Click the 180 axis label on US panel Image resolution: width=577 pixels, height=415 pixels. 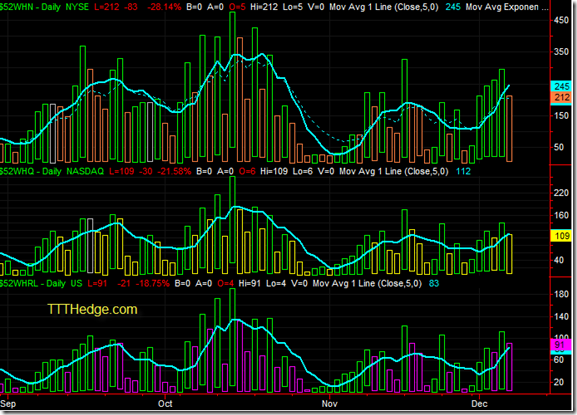561,294
